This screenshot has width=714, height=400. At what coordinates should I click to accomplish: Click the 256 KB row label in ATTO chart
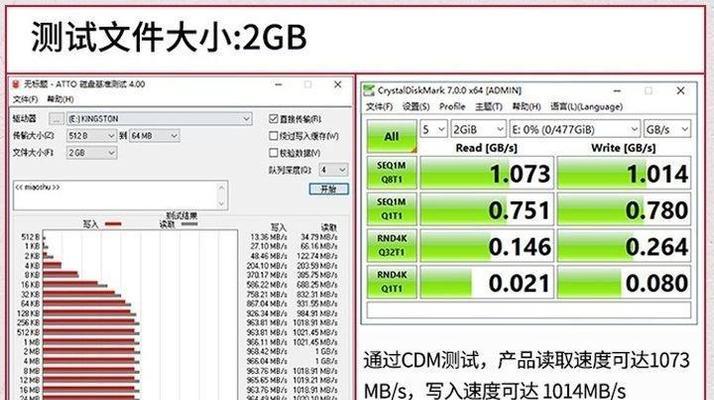(29, 323)
